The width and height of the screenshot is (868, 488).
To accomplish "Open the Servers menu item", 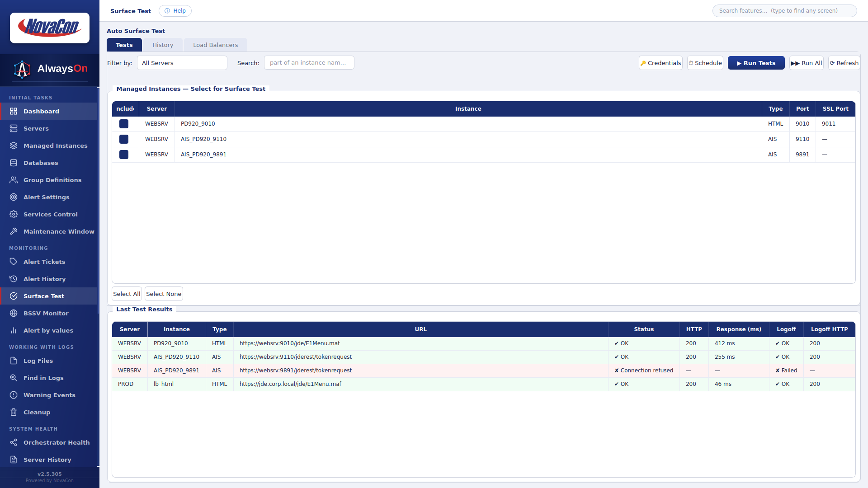I will tap(49, 128).
